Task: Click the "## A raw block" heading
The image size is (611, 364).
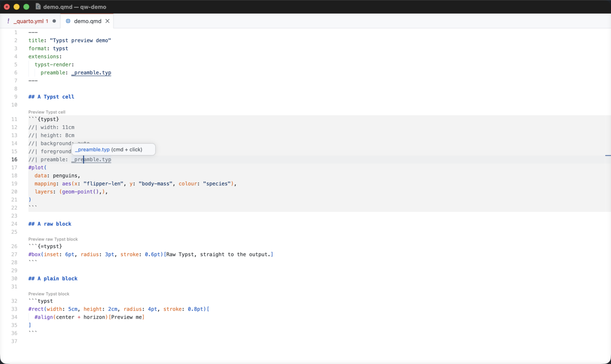Action: (50, 224)
